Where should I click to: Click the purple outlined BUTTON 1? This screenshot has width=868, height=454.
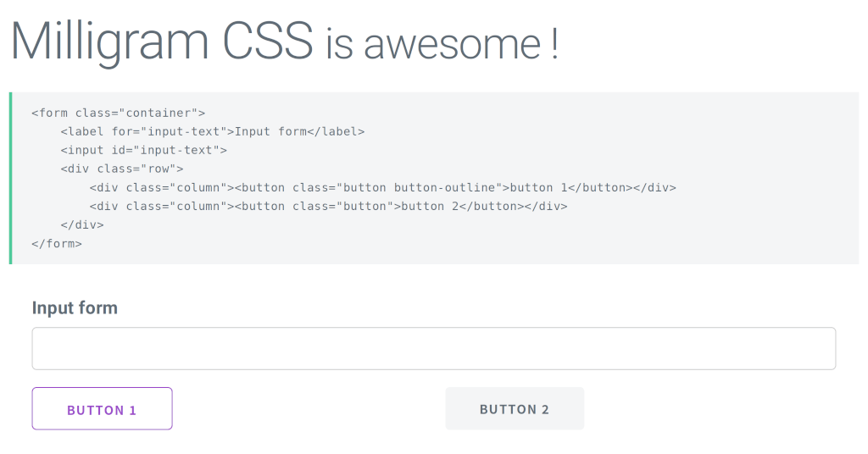102,409
